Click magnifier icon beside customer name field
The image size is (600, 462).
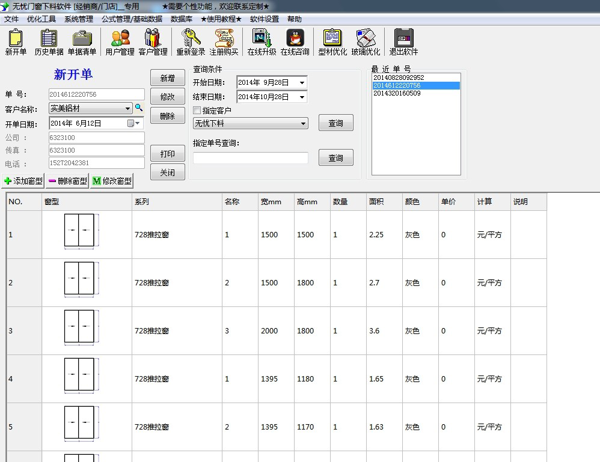pyautogui.click(x=139, y=108)
